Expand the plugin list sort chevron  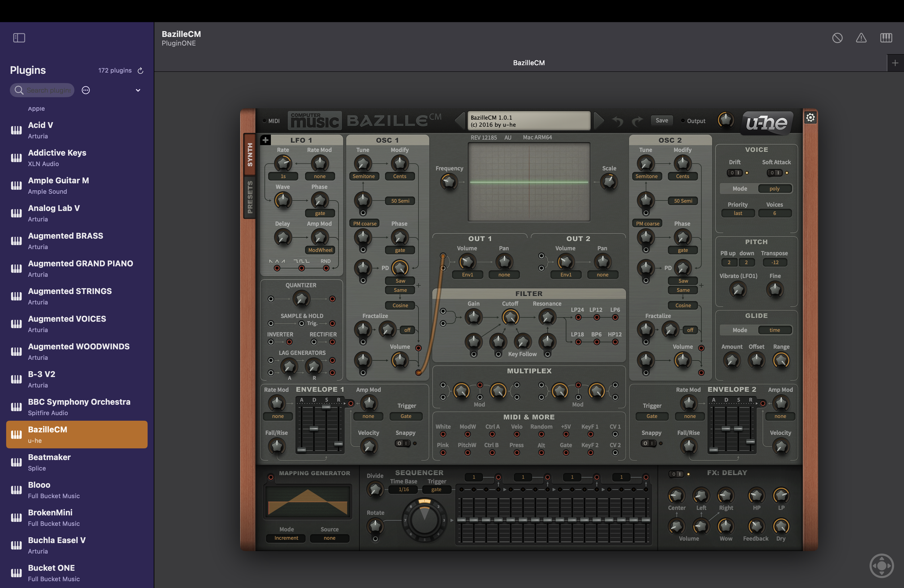click(x=138, y=90)
